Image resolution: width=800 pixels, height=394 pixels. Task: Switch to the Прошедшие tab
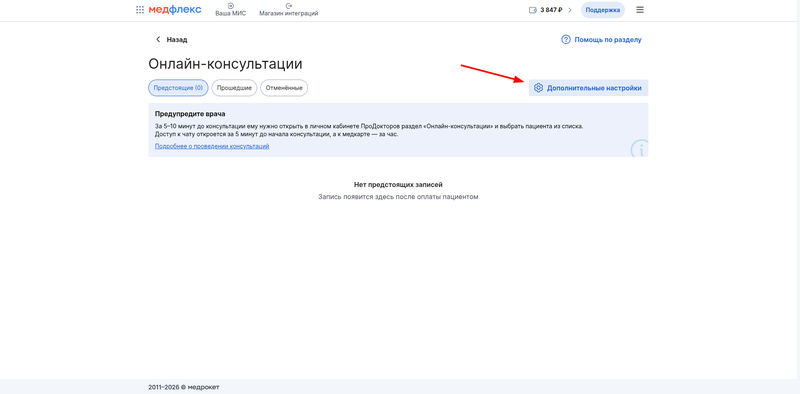(x=234, y=88)
